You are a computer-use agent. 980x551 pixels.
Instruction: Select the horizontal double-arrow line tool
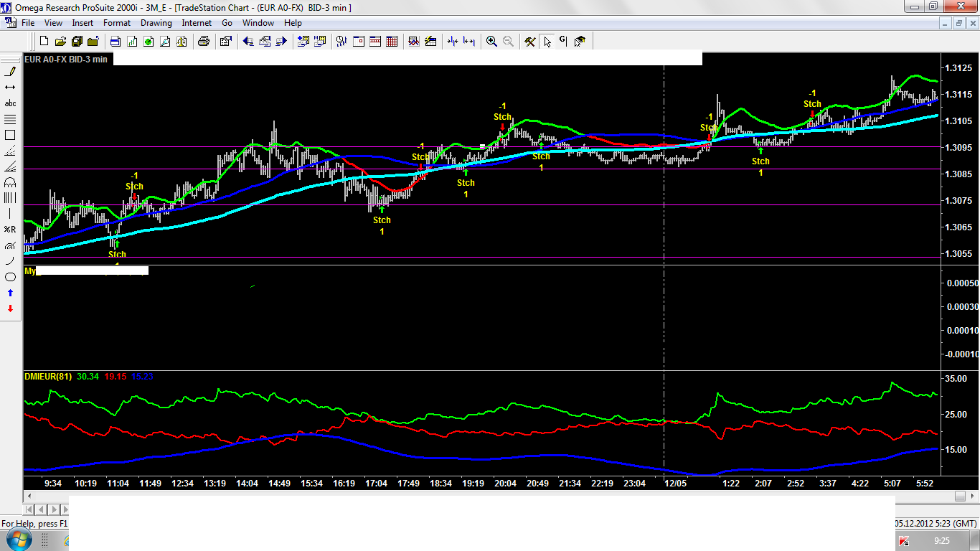point(10,87)
